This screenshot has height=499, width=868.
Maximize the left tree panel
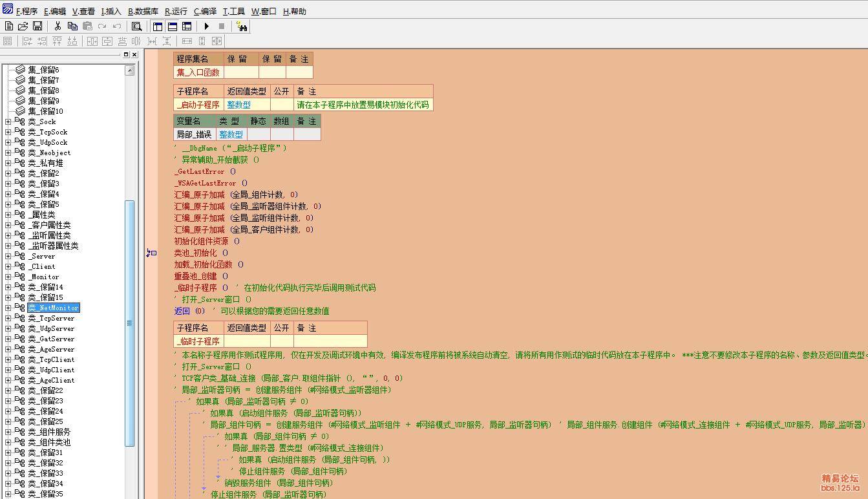(126, 54)
